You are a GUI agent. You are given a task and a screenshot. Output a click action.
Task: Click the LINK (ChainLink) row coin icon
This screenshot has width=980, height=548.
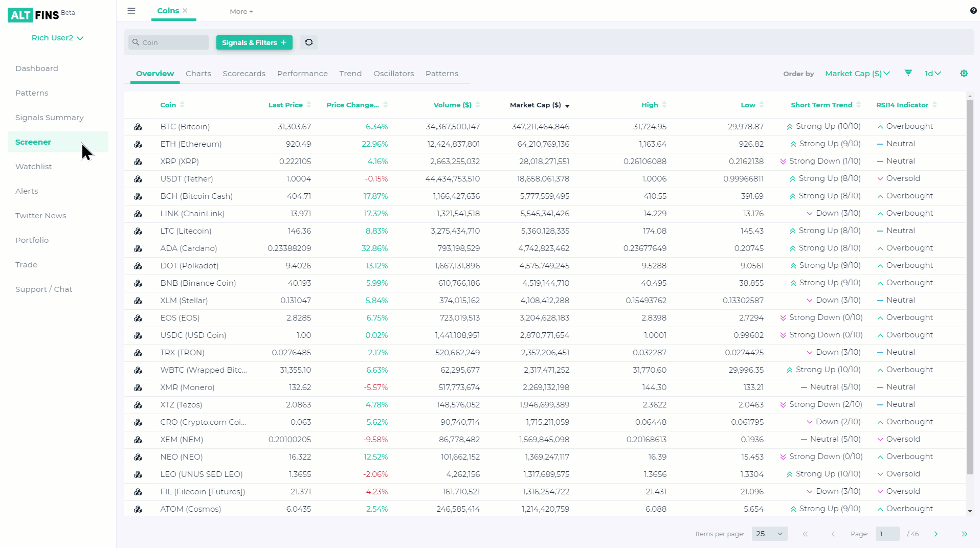(138, 214)
